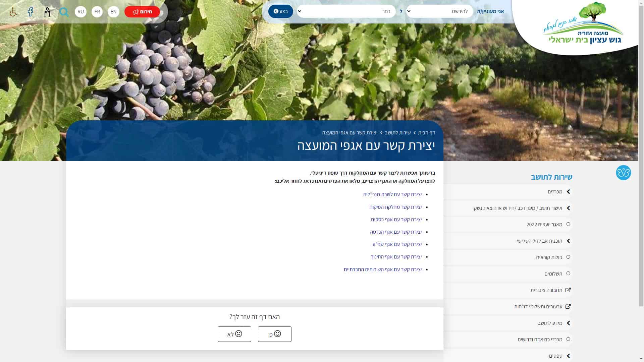Click the blue butterfly chat icon
The image size is (644, 362).
click(x=623, y=173)
